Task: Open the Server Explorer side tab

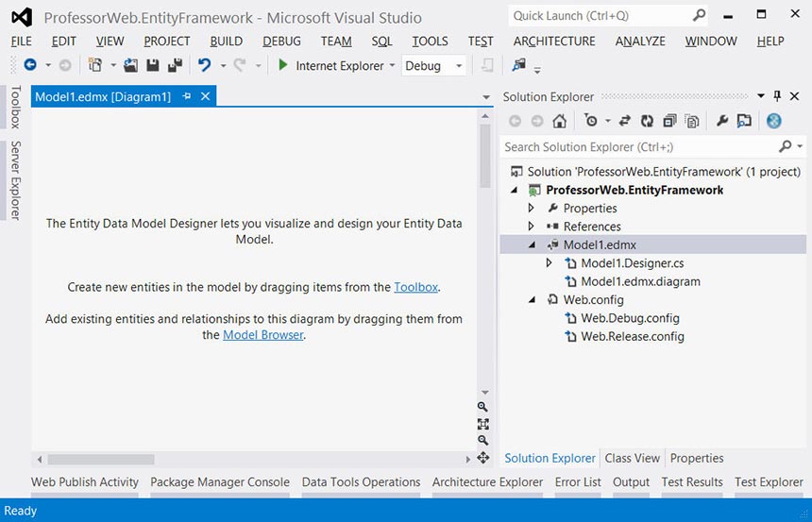Action: [x=15, y=179]
